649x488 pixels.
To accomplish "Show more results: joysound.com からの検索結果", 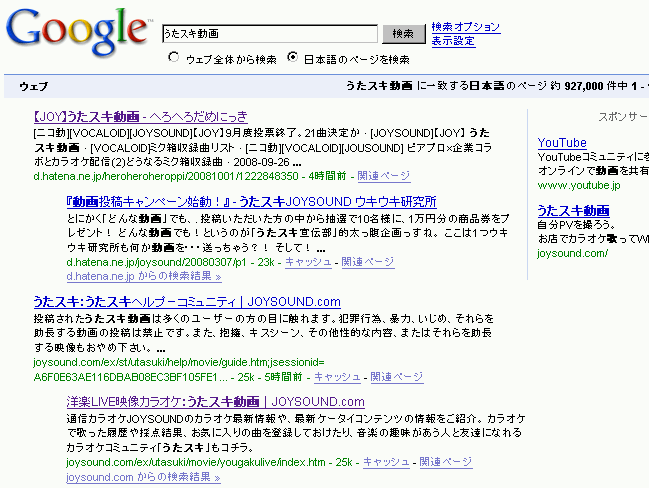I will (143, 477).
